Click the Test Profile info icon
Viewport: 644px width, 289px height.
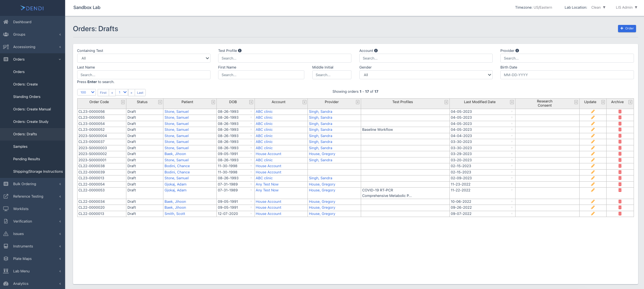tap(240, 51)
